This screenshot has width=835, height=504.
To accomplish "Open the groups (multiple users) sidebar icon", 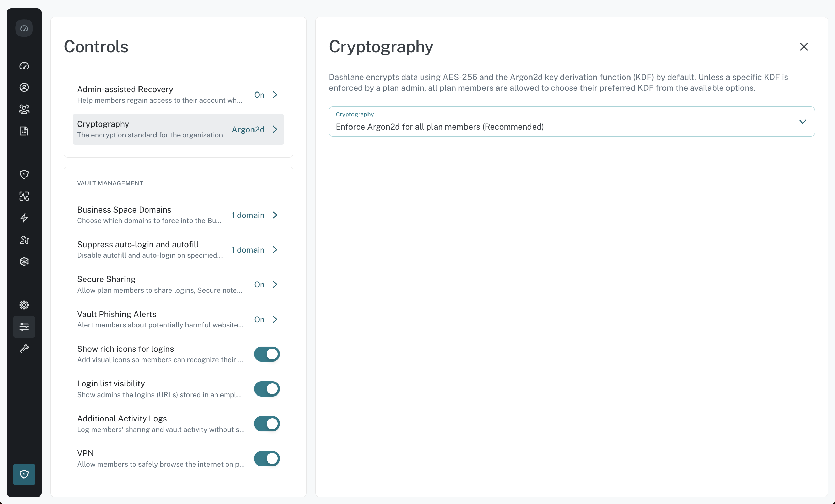I will (x=24, y=109).
